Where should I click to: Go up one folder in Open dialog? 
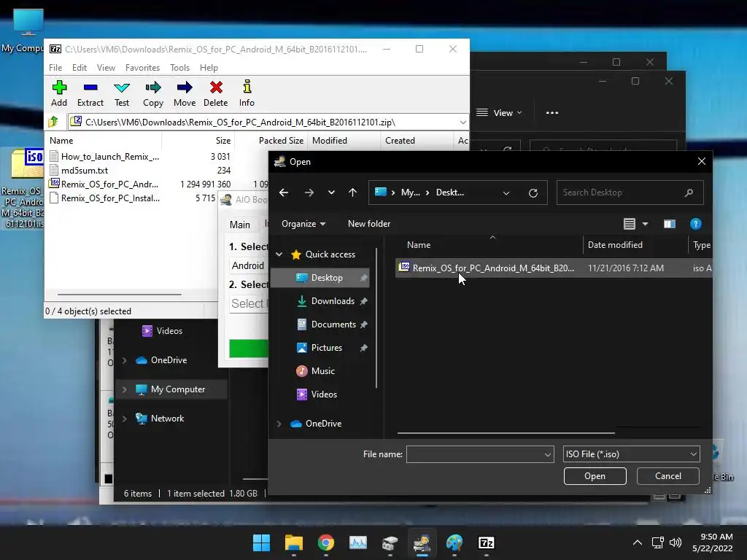click(x=352, y=192)
